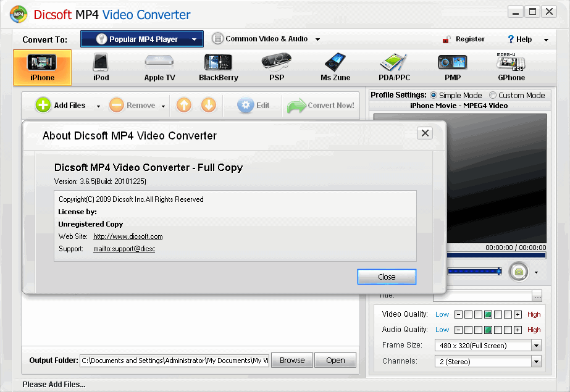Open the Channels dropdown
This screenshot has height=392, width=570.
pos(536,361)
